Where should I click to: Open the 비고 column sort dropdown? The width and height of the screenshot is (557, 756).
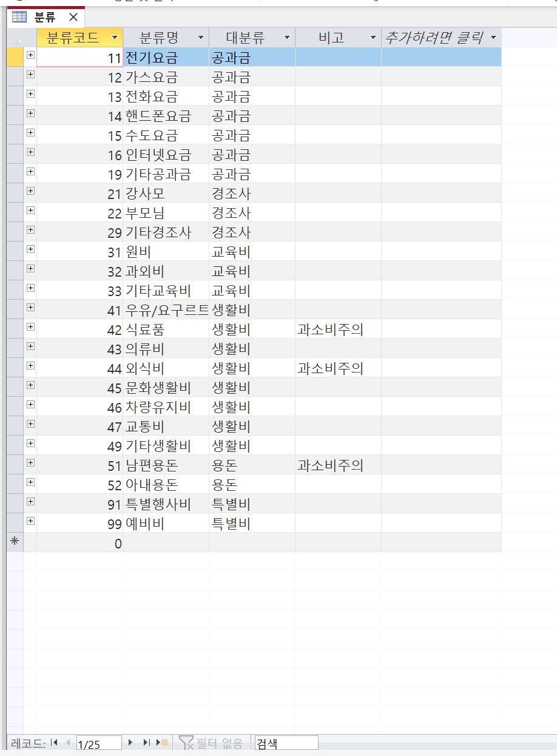[x=373, y=38]
